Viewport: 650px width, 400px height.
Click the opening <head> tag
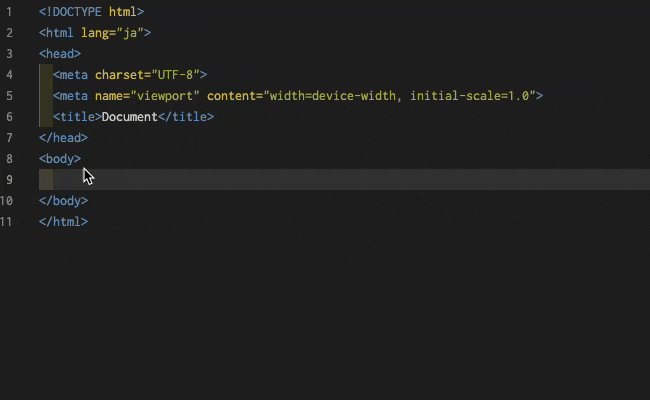[60, 54]
